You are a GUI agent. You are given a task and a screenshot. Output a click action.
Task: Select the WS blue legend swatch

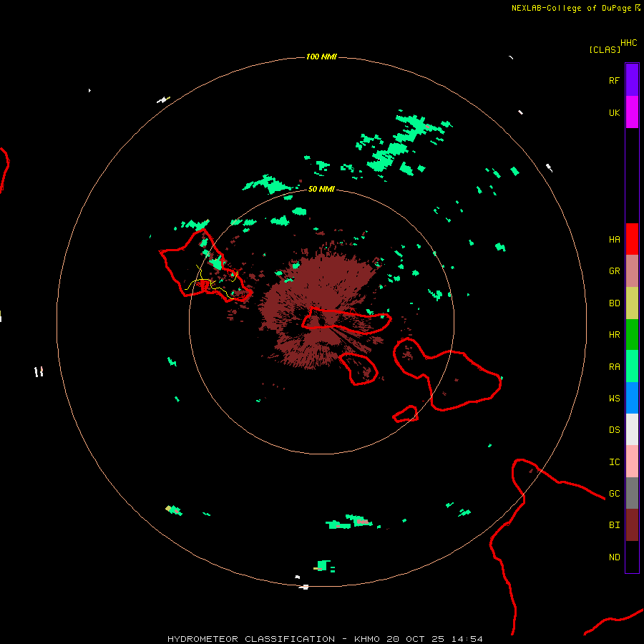point(632,398)
